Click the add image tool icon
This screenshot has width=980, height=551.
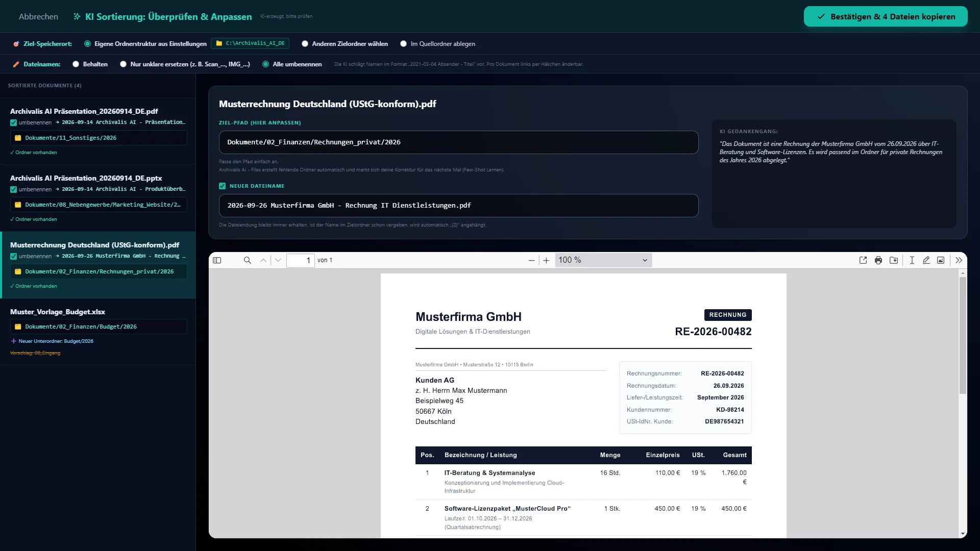coord(941,260)
